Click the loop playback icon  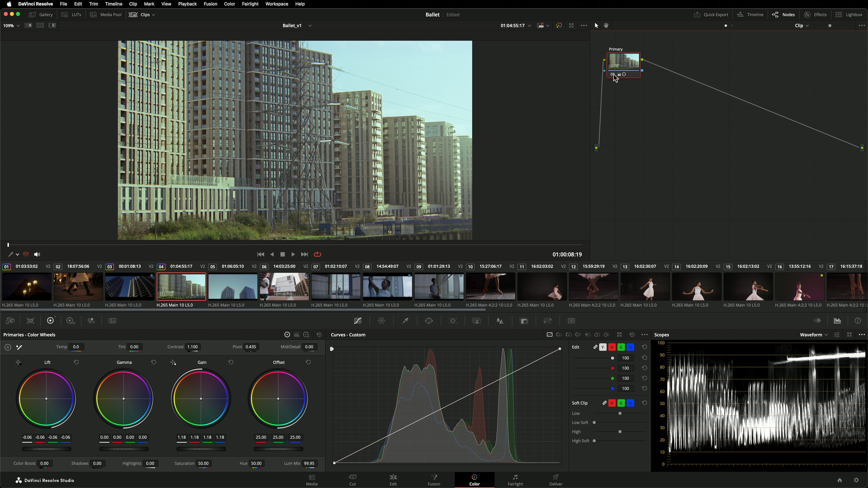pos(317,254)
